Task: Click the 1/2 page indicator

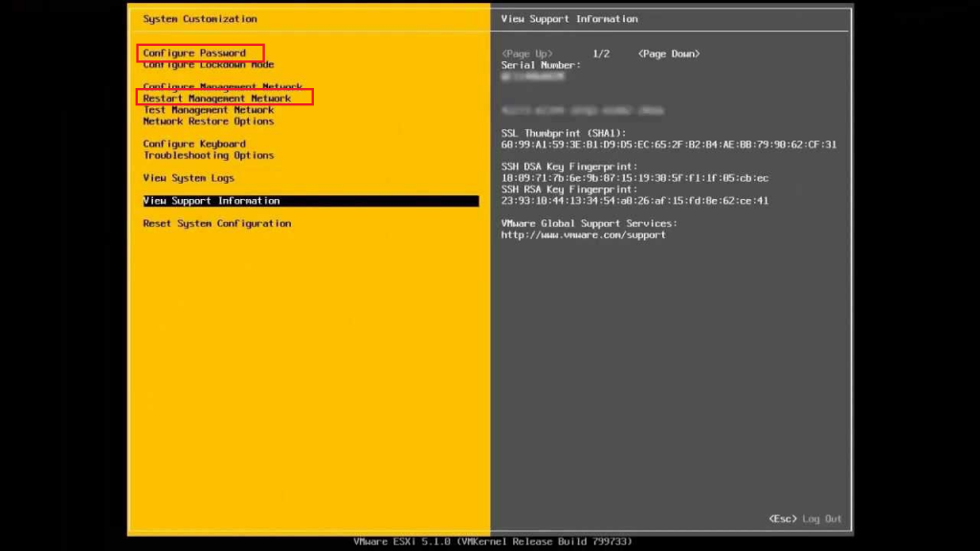Action: 601,54
